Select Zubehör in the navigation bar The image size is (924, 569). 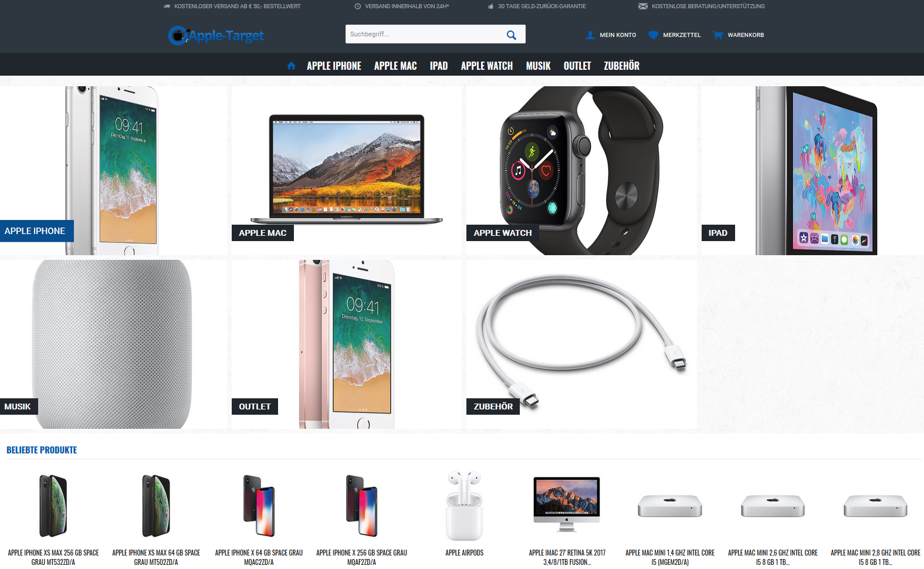[621, 66]
